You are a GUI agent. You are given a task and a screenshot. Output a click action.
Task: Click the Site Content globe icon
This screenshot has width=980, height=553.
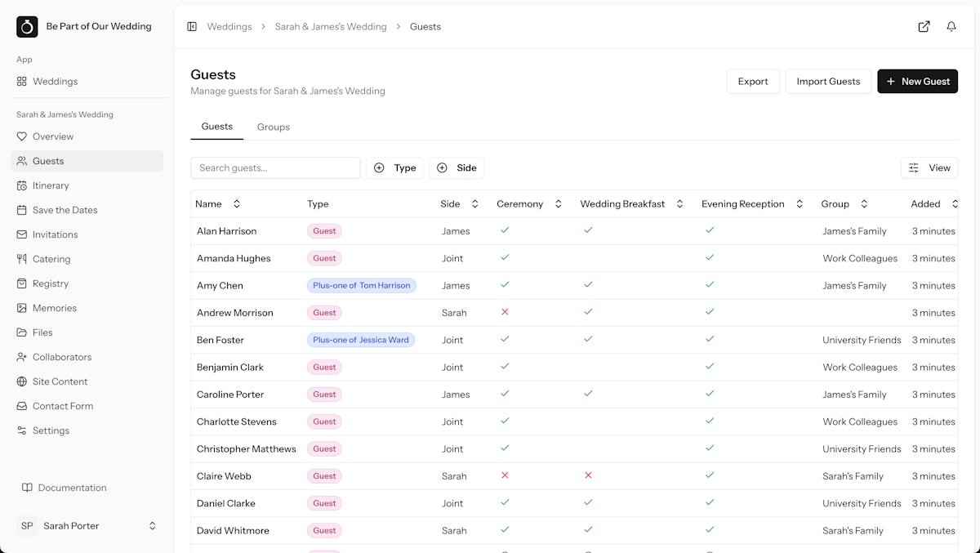coord(22,381)
